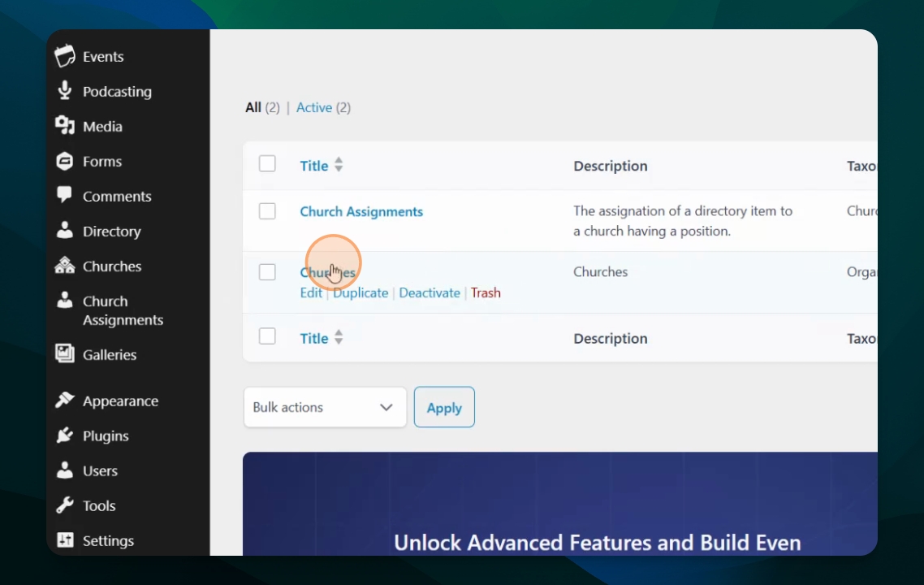Image resolution: width=924 pixels, height=585 pixels.
Task: Open Directory menu item
Action: (112, 232)
